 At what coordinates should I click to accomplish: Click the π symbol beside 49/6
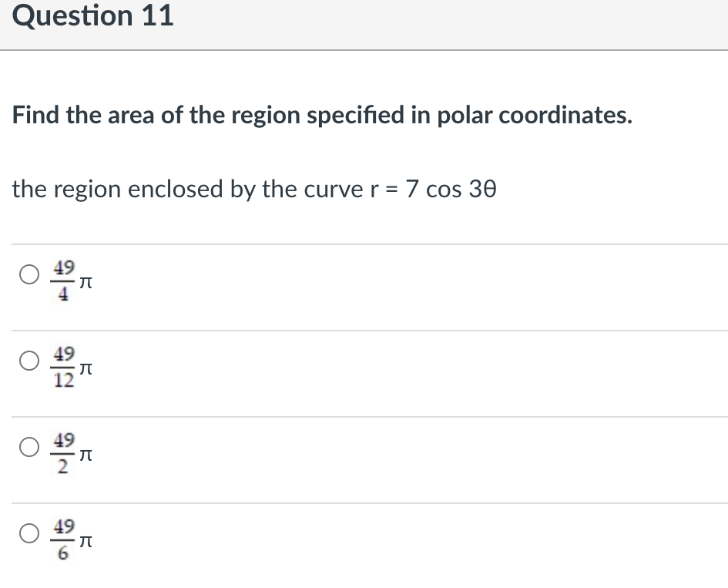[x=86, y=541]
